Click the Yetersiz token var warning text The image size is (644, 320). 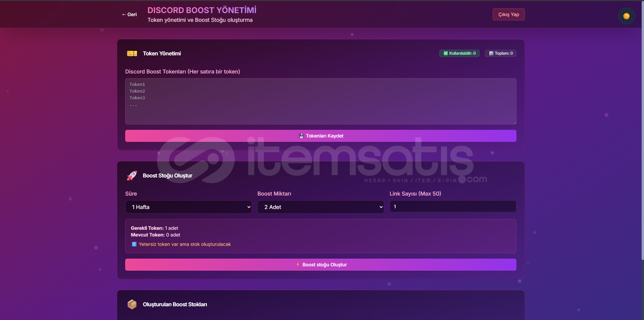point(185,244)
